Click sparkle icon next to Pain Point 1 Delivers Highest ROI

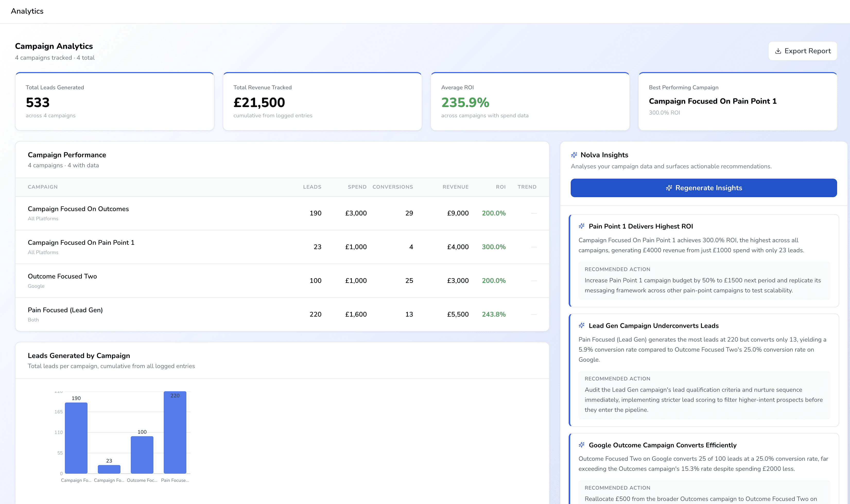581,226
